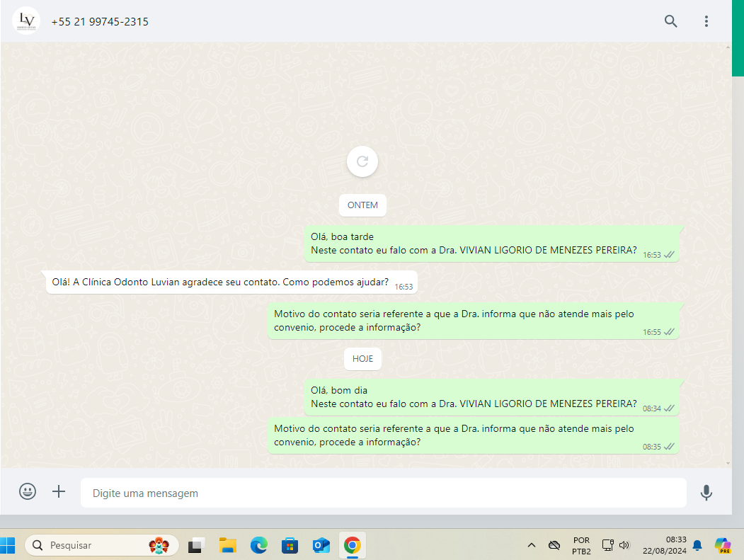This screenshot has height=560, width=744.
Task: Open the emoji picker
Action: tap(28, 491)
